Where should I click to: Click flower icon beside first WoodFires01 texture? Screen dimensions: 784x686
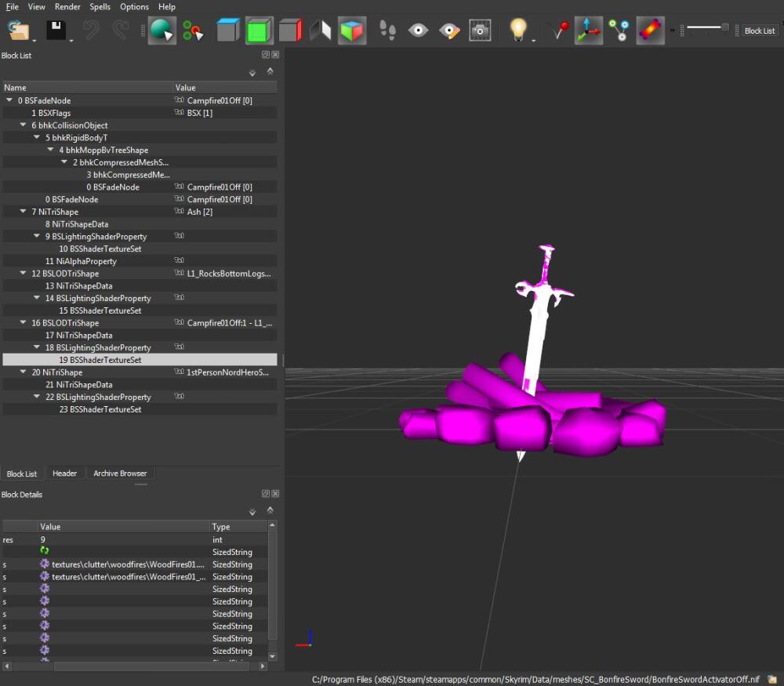45,564
